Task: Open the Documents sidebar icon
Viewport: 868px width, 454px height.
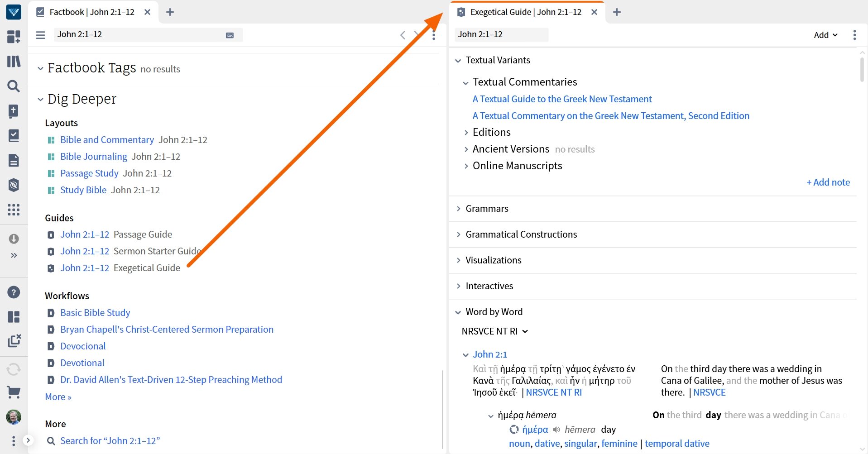Action: tap(14, 160)
